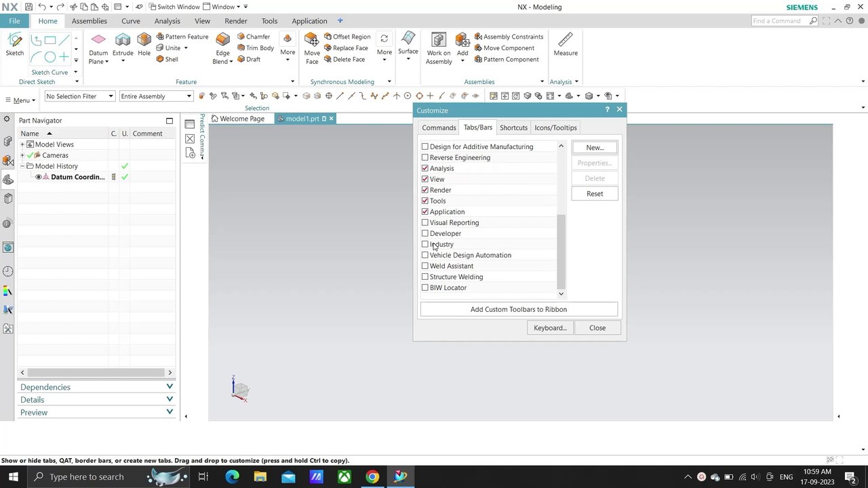This screenshot has width=868, height=488.
Task: Open the Entire Assembly scope dropdown
Action: pyautogui.click(x=157, y=96)
